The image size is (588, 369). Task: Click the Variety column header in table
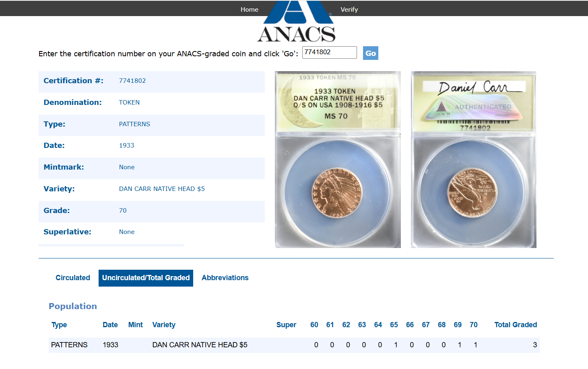point(164,325)
